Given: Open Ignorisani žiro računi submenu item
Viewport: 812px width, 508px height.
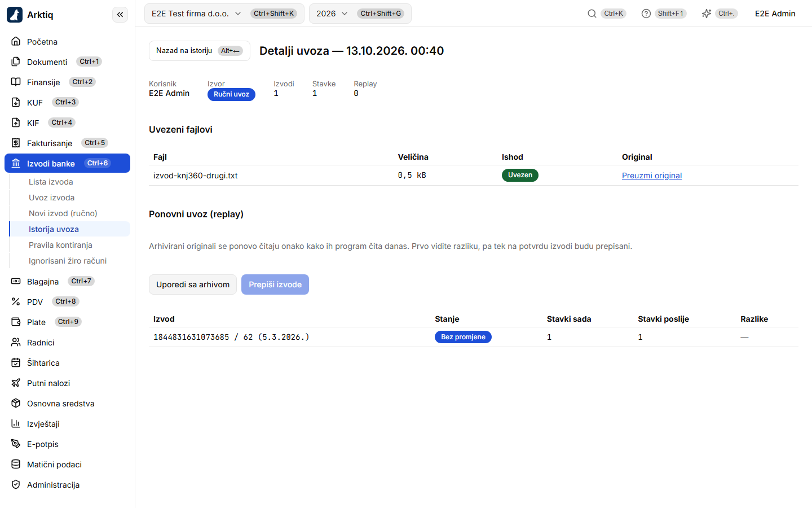Looking at the screenshot, I should coord(70,261).
